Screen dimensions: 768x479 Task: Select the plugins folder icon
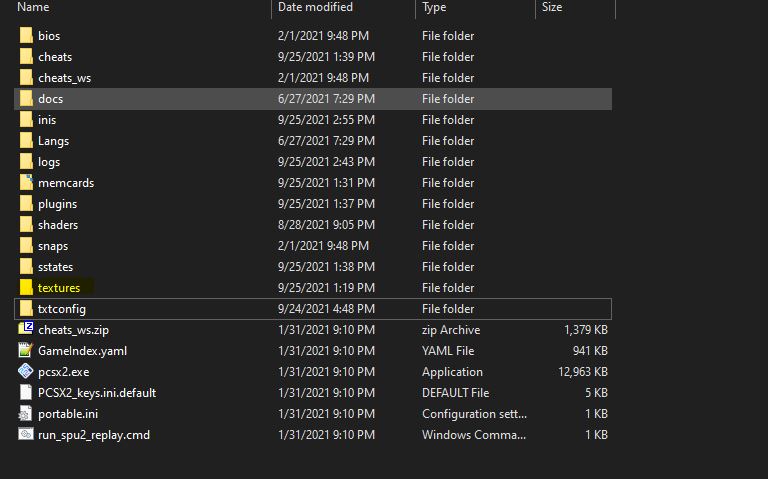[26, 203]
